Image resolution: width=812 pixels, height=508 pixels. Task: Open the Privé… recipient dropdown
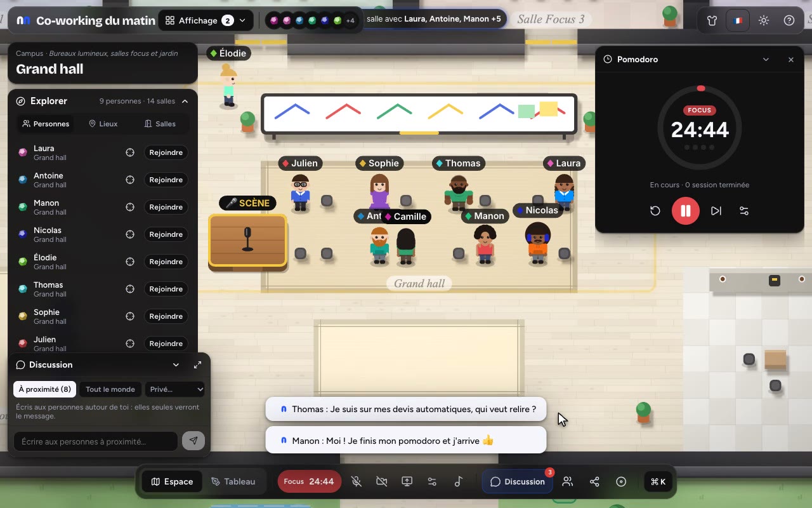[x=175, y=389]
